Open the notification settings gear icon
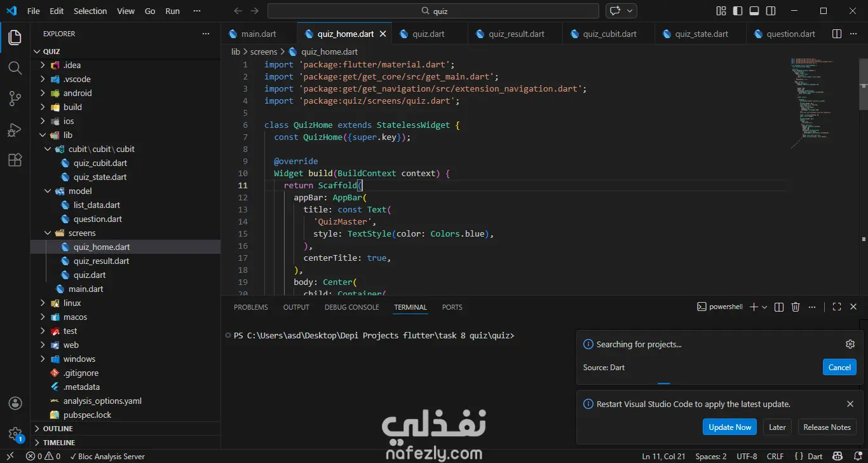 tap(850, 344)
